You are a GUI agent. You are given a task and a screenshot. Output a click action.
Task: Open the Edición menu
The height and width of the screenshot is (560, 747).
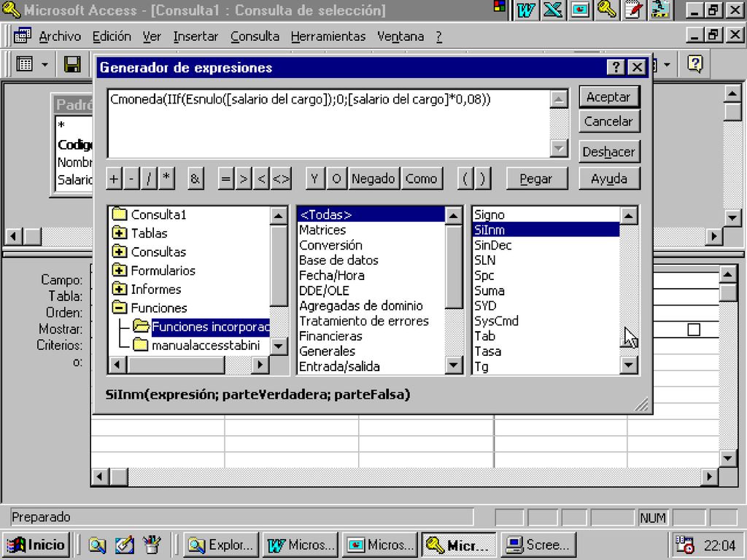pyautogui.click(x=112, y=36)
